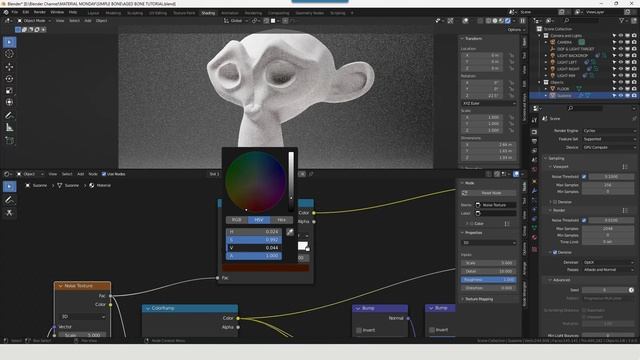Select the Select Box tool in 3D viewport

point(9,42)
